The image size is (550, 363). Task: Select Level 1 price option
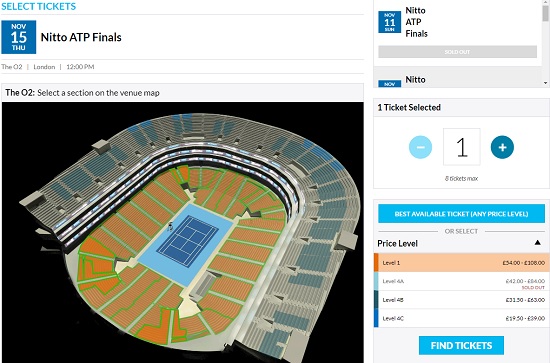pos(462,263)
